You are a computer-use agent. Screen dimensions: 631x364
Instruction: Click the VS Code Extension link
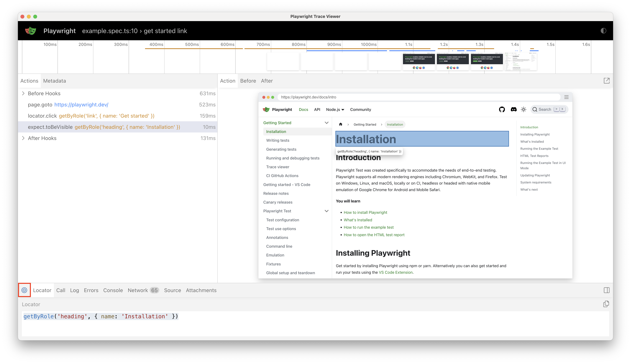(x=396, y=272)
